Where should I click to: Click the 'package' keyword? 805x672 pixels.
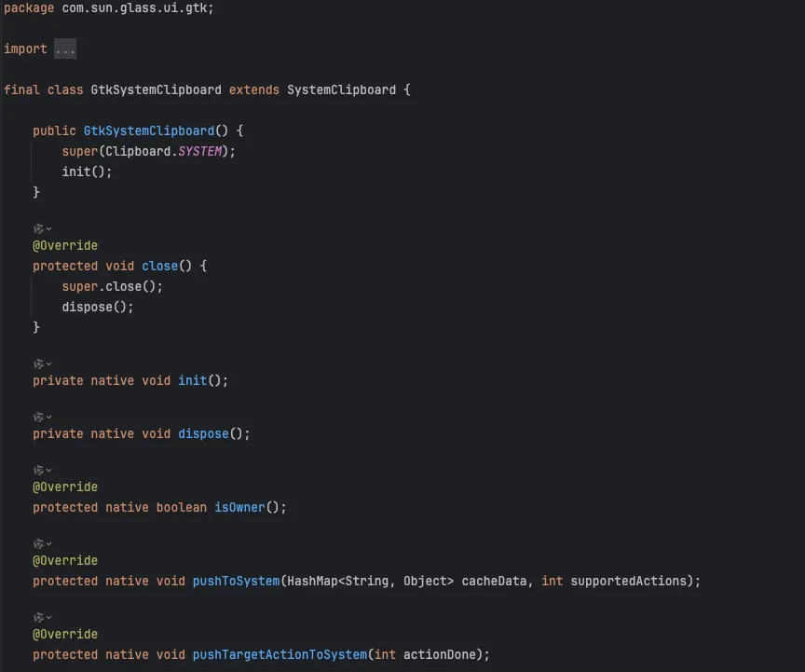tap(29, 8)
